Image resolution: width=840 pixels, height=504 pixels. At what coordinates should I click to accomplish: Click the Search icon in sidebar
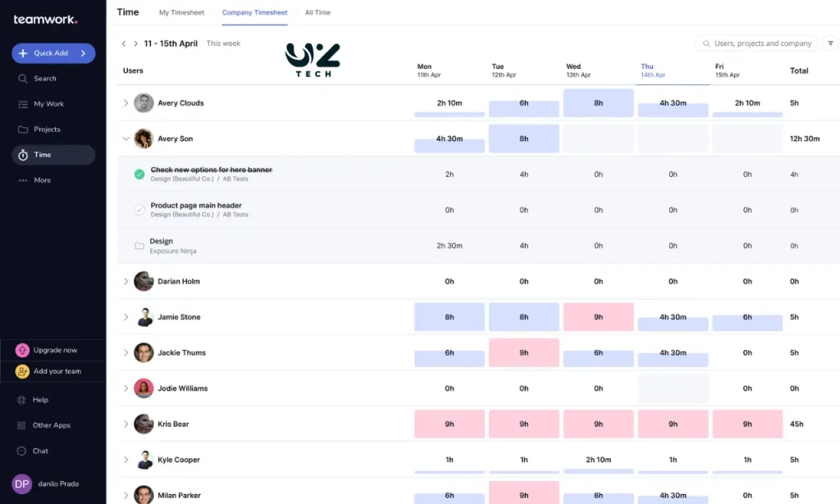click(23, 79)
